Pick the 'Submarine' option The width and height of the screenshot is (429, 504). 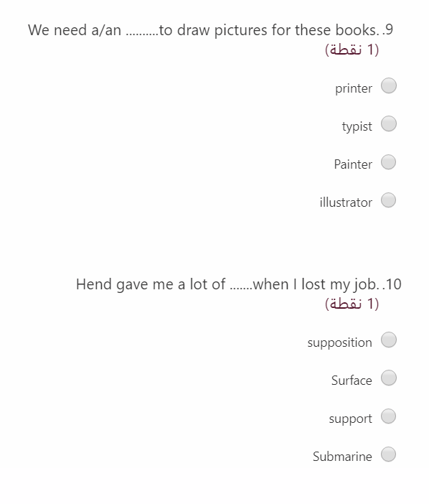click(x=389, y=454)
